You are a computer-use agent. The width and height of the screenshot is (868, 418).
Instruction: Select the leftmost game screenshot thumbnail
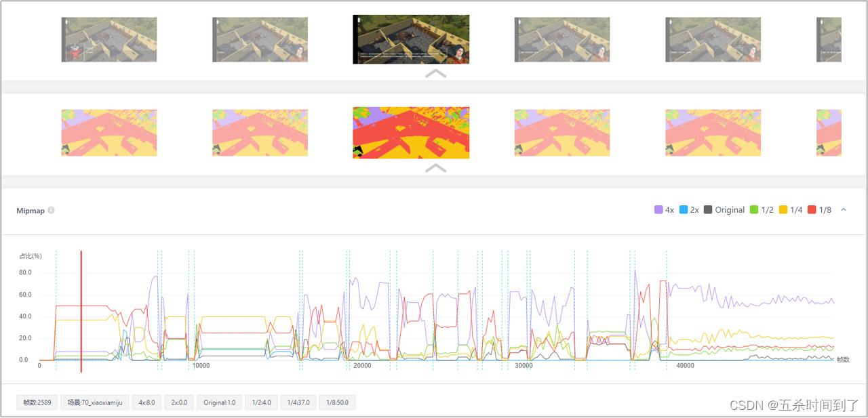coord(109,39)
